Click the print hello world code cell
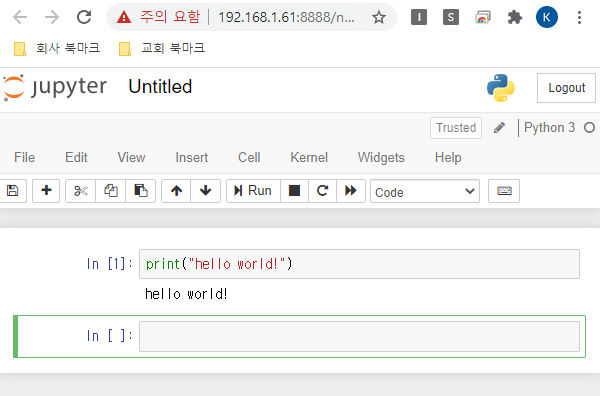600x396 pixels. [359, 264]
